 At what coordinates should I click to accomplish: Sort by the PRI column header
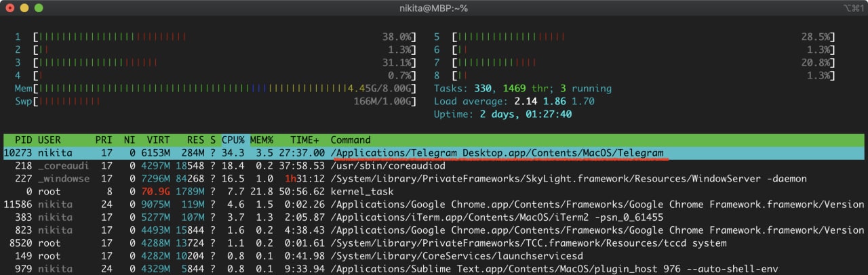pos(103,140)
